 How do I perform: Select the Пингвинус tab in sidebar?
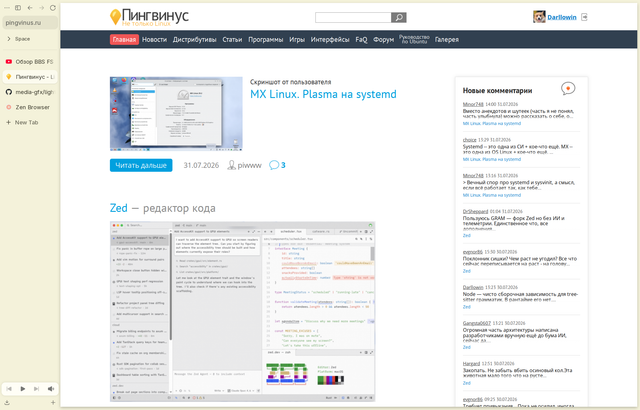coord(30,77)
